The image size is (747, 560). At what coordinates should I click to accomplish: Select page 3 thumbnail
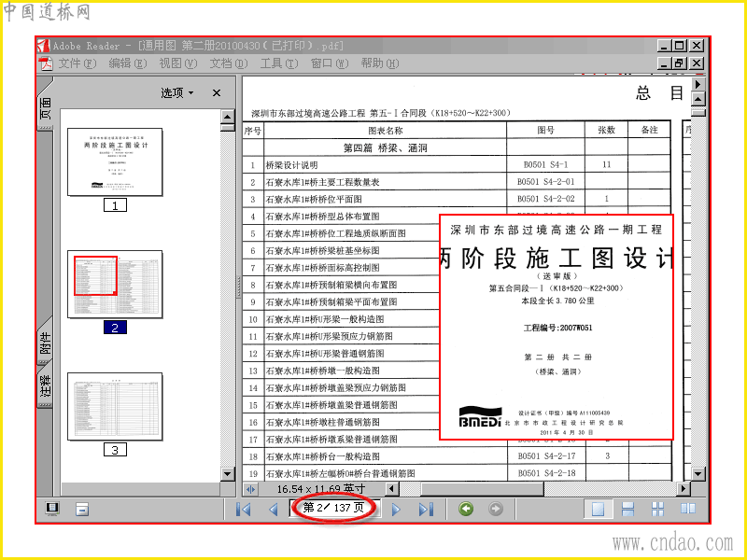pyautogui.click(x=115, y=407)
